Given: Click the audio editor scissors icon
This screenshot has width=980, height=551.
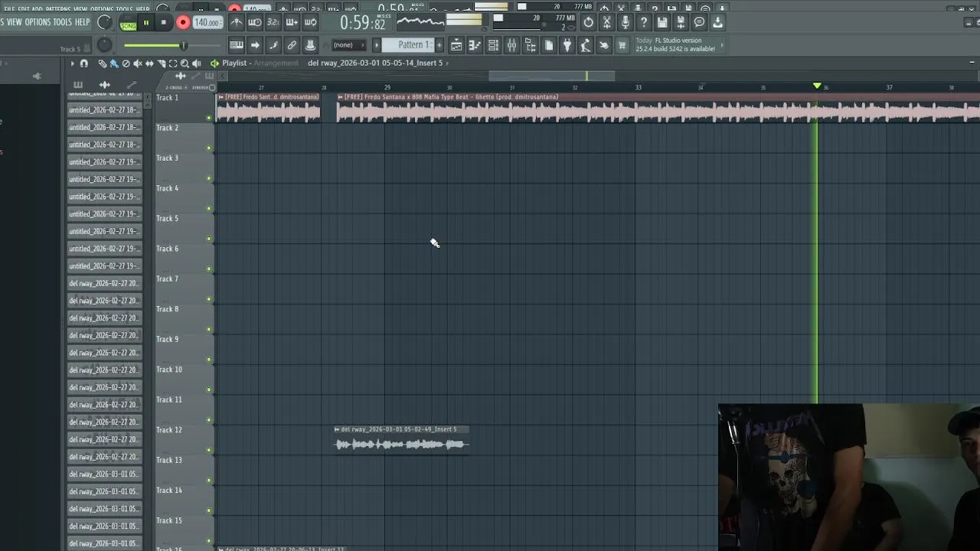Looking at the screenshot, I should [606, 22].
